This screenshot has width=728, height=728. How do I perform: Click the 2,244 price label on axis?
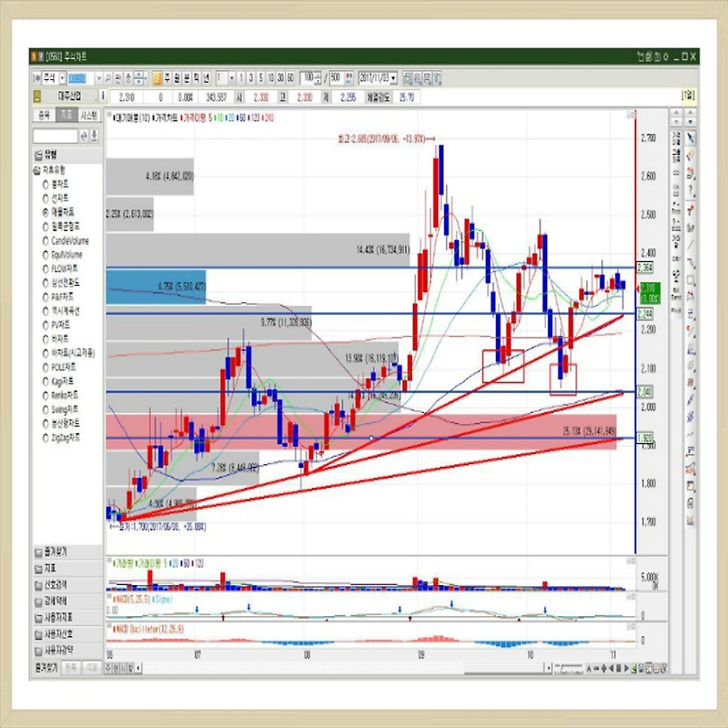click(x=645, y=314)
